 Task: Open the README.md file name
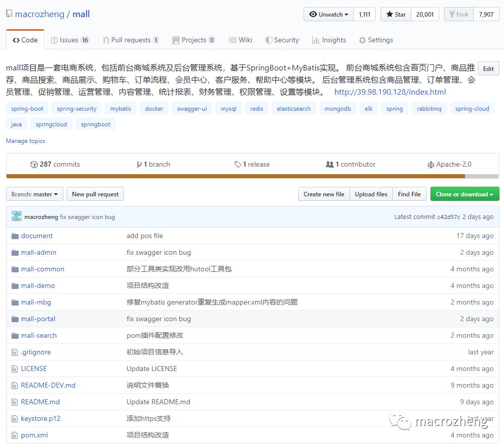coord(40,402)
